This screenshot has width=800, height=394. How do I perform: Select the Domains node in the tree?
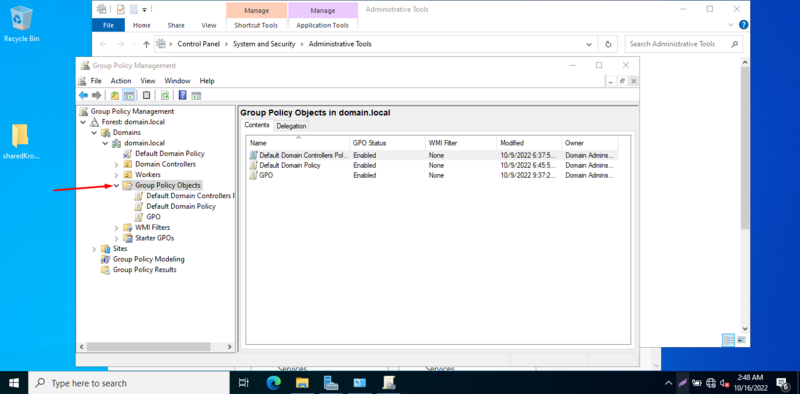127,133
